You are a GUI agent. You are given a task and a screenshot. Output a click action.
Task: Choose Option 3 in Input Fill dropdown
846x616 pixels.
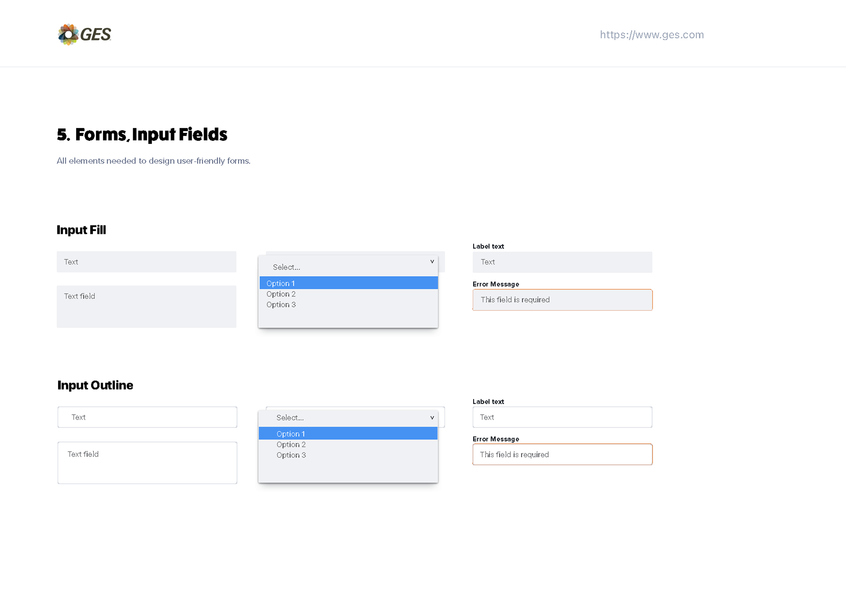[x=349, y=305]
